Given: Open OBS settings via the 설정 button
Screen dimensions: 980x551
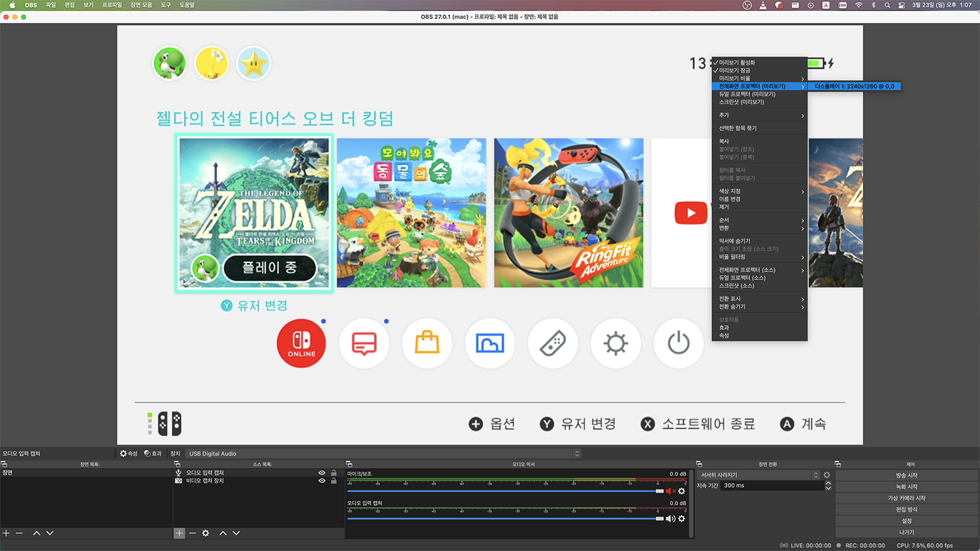Looking at the screenshot, I should pyautogui.click(x=906, y=521).
